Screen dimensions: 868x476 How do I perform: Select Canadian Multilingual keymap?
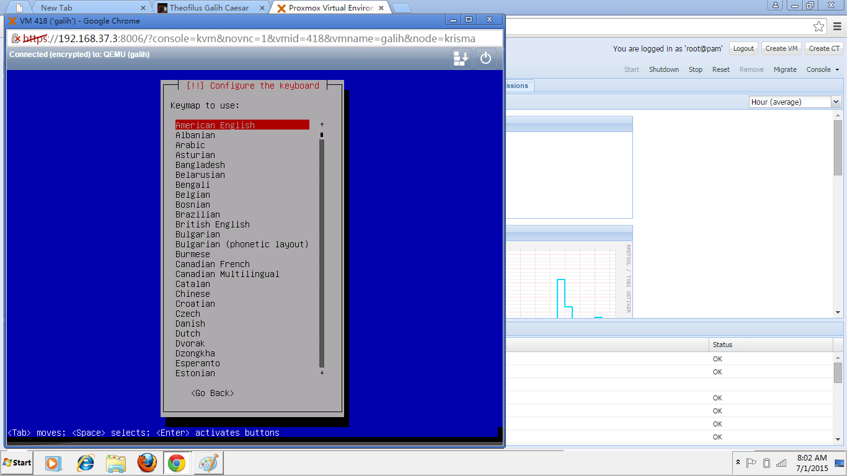(x=228, y=274)
